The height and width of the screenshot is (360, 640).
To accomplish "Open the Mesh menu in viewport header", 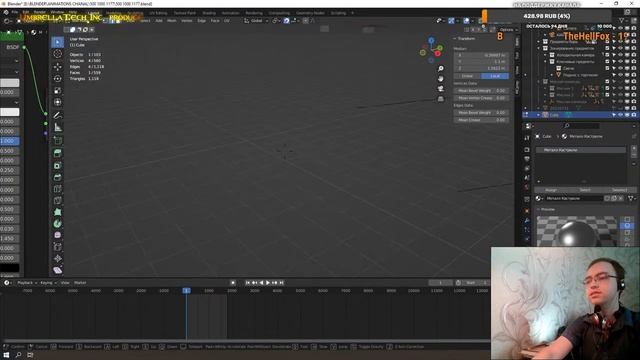I will click(171, 20).
